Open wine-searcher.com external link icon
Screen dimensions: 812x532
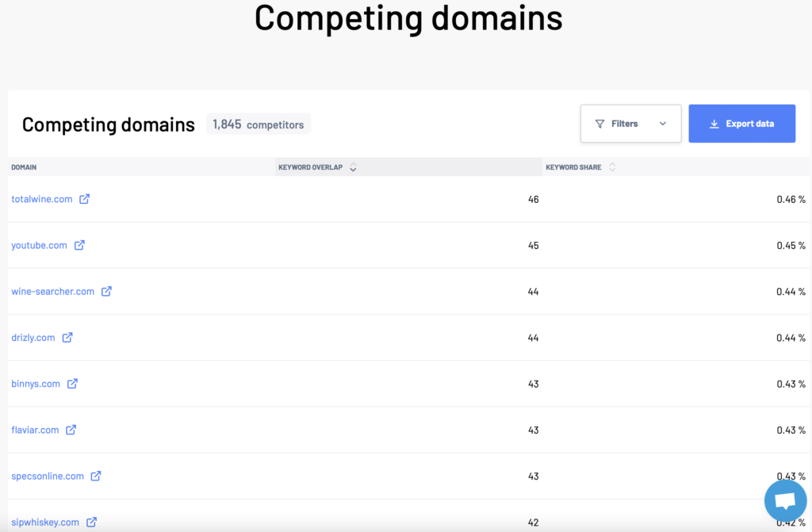106,291
